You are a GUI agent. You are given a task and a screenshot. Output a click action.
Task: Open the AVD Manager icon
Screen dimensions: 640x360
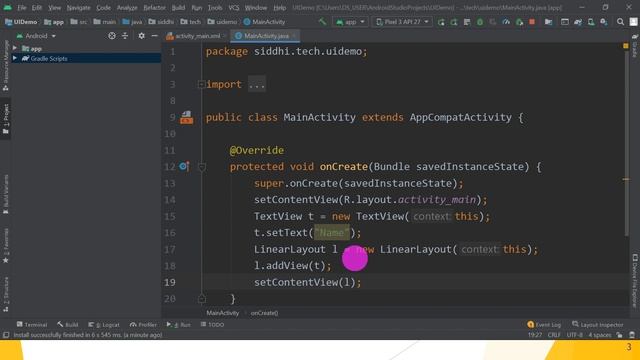pos(591,22)
